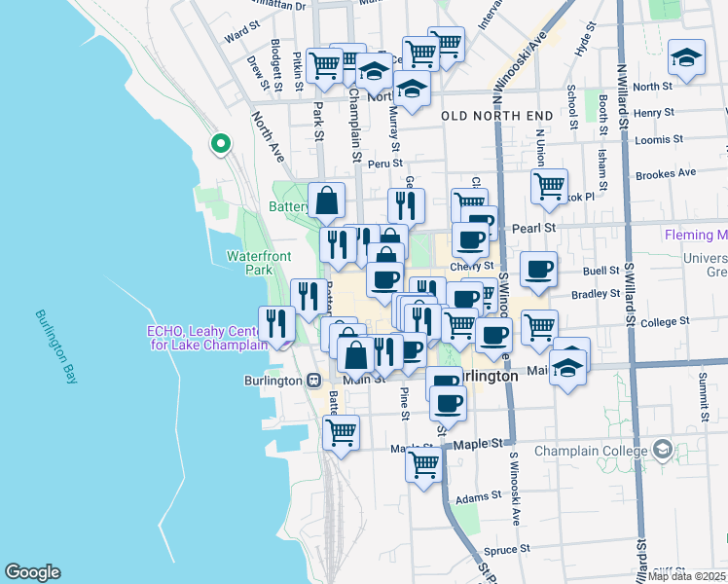Click the Map data ©2025 attribution
The width and height of the screenshot is (728, 584).
(x=687, y=576)
